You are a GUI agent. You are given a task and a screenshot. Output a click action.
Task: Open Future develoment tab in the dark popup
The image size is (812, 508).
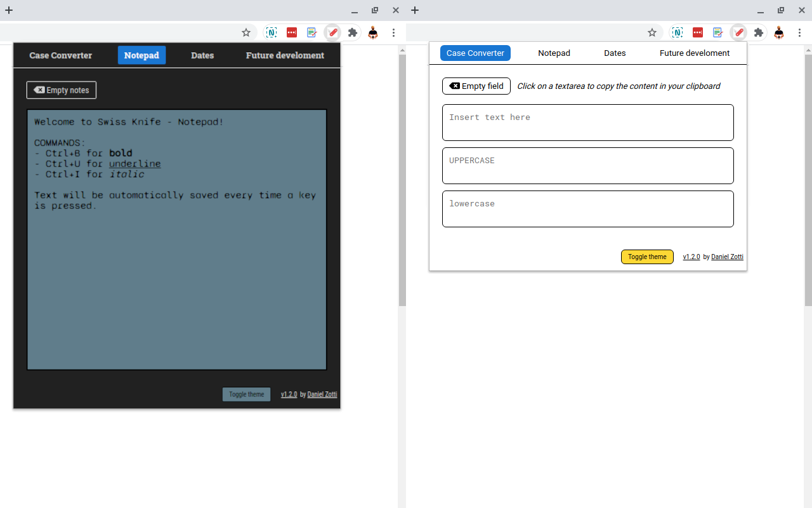click(285, 55)
